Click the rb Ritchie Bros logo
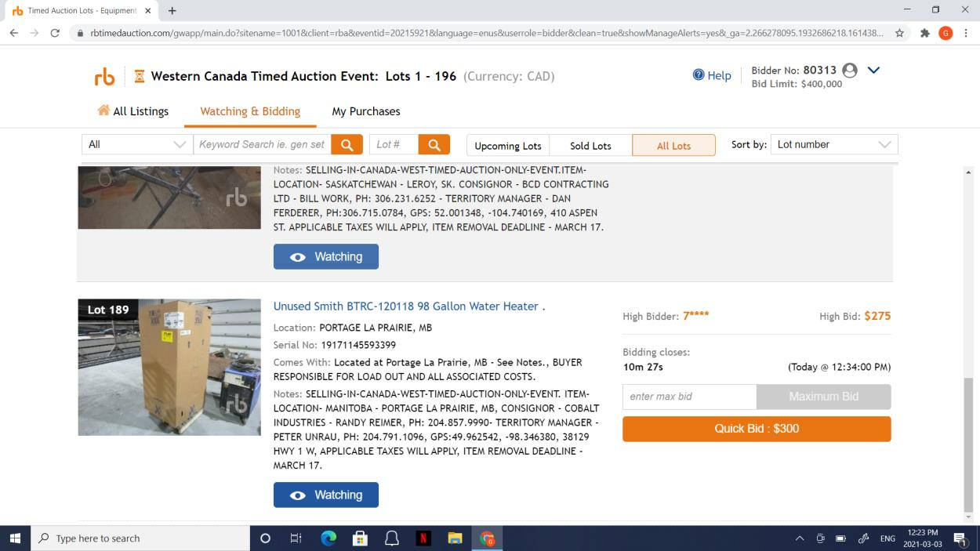980x551 pixels. 104,77
